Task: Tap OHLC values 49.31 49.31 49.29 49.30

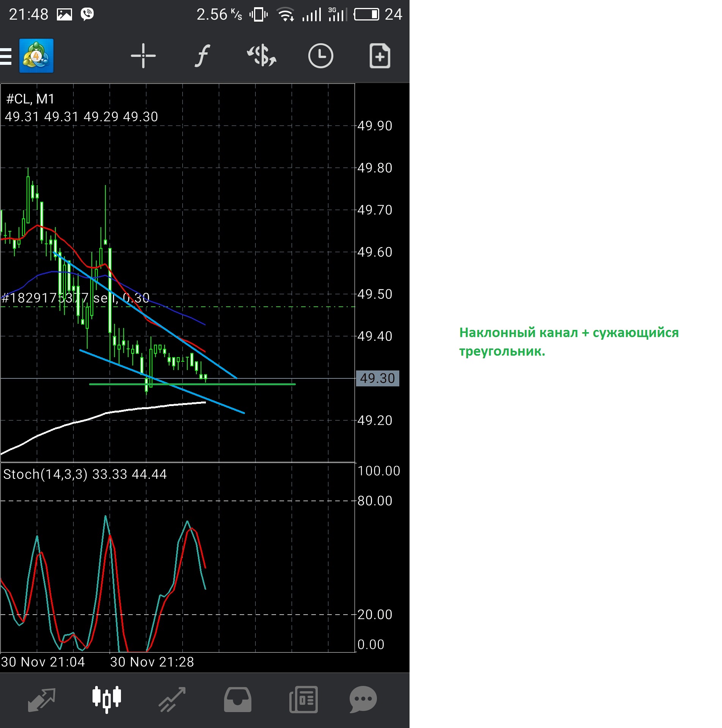Action: [81, 116]
